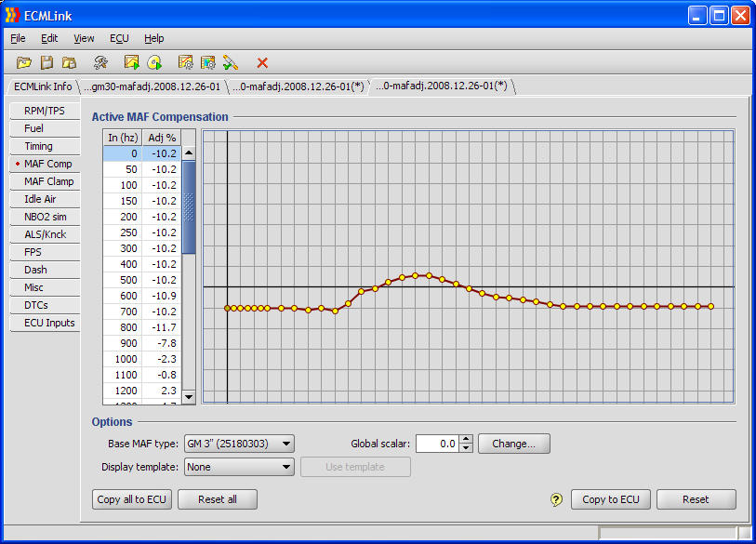
Task: Click the red X toolbar icon
Action: point(262,62)
